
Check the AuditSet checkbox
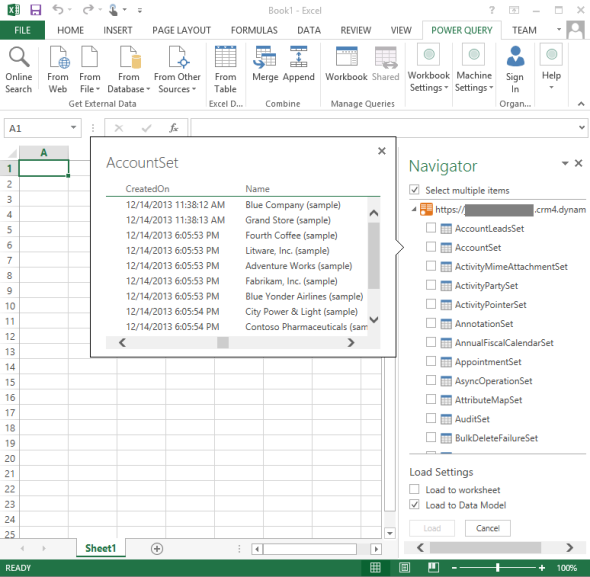(431, 418)
